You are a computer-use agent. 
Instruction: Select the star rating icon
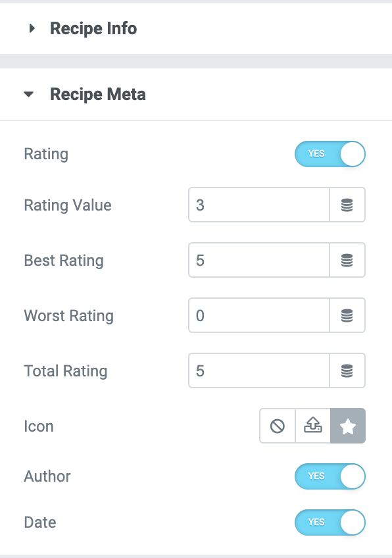[348, 426]
